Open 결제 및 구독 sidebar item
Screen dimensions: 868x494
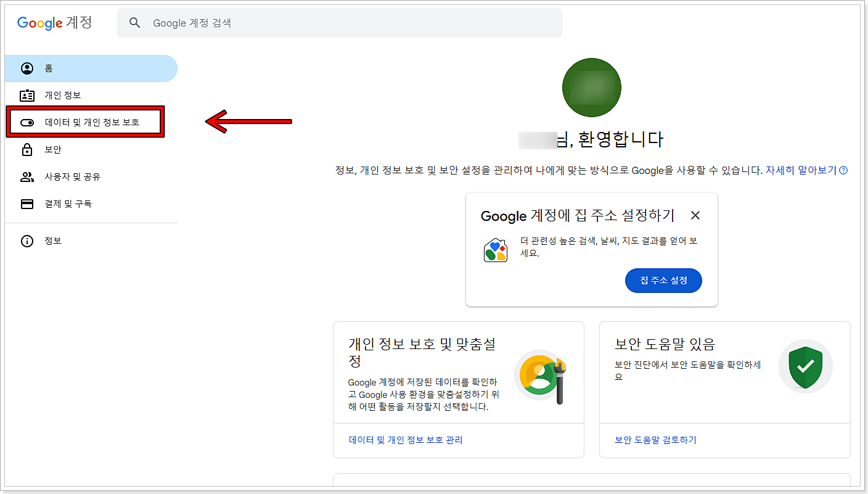tap(91, 204)
